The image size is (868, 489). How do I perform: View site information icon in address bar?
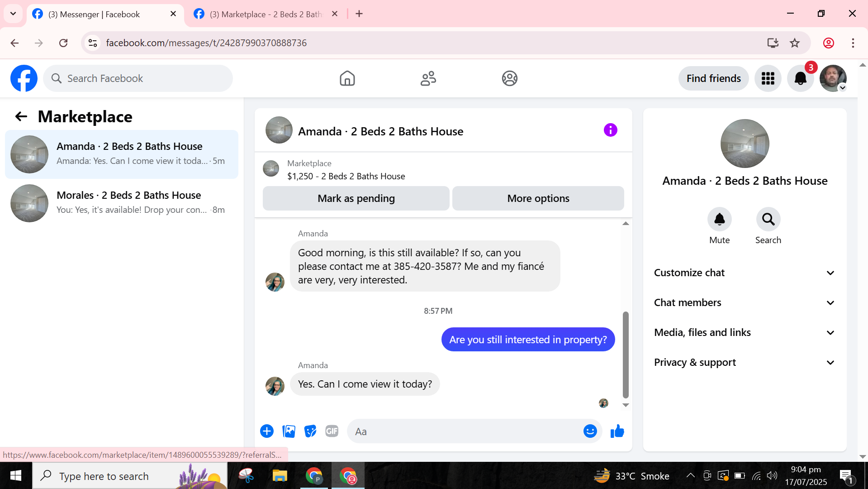pos(93,43)
